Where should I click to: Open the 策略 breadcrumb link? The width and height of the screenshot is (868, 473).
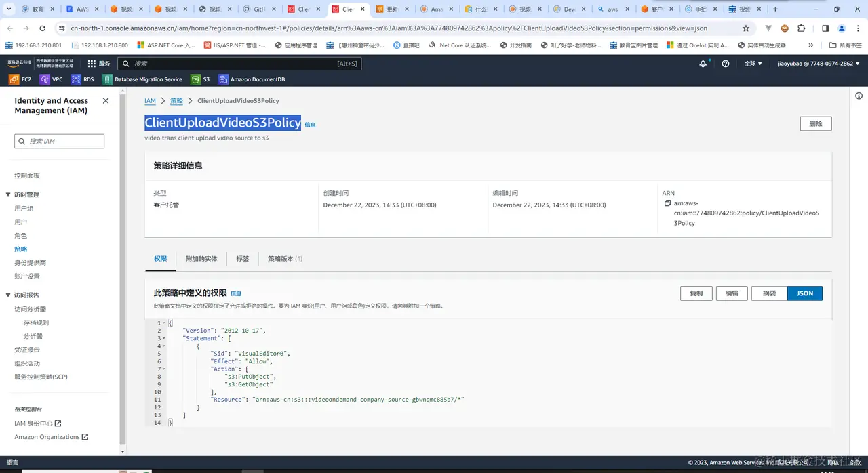176,100
